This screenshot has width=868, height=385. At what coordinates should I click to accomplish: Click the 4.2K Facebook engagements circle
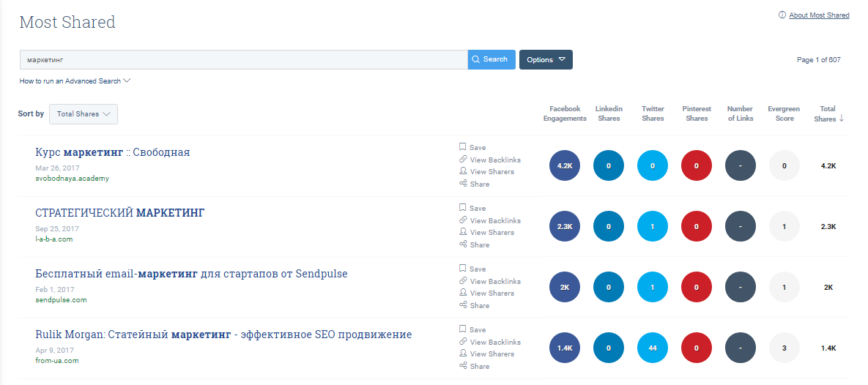[x=565, y=166]
